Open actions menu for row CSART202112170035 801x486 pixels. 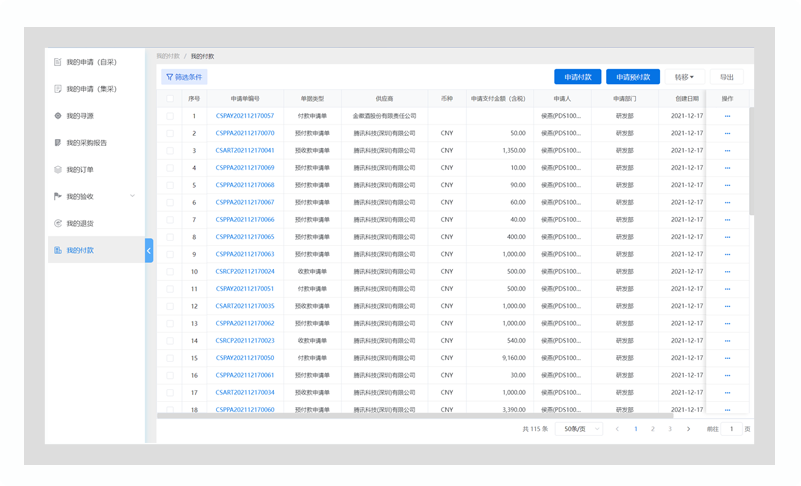coord(727,306)
